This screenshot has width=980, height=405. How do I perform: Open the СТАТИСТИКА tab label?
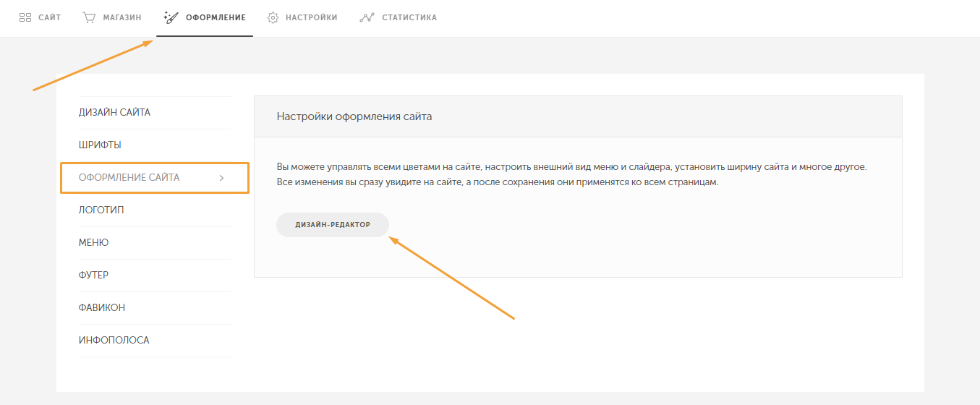tap(409, 17)
